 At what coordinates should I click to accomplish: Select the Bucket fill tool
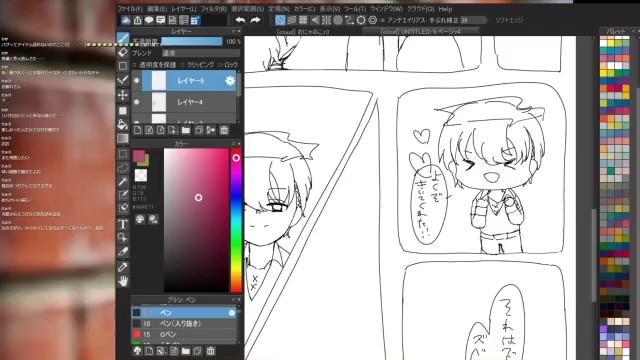click(122, 124)
